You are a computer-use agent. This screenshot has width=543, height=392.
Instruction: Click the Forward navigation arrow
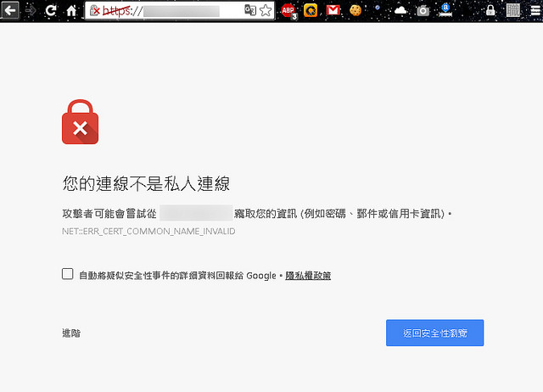[31, 11]
